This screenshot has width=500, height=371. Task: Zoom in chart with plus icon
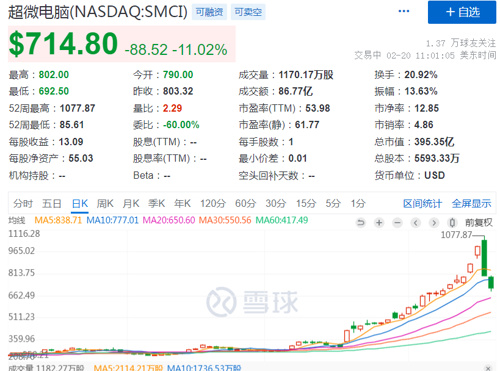click(379, 222)
